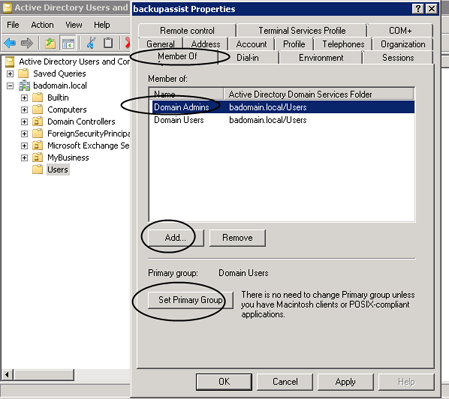Close the backupassist Properties dialog

(x=431, y=9)
